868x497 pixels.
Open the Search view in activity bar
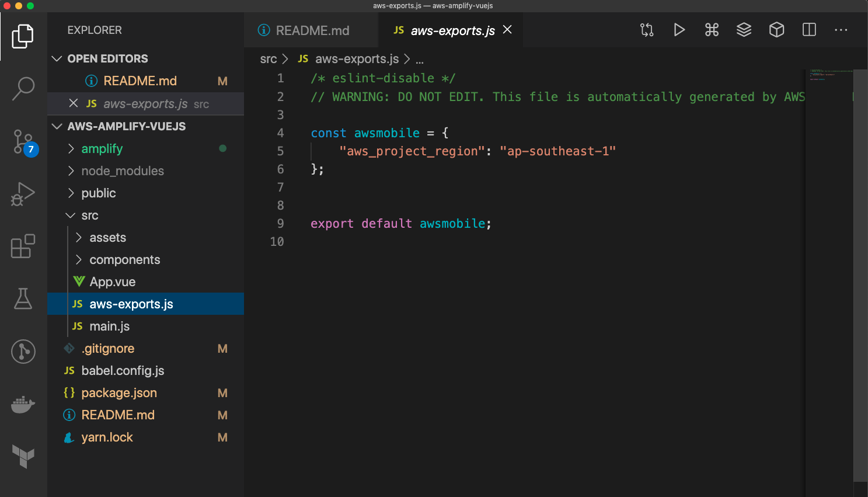pos(23,88)
